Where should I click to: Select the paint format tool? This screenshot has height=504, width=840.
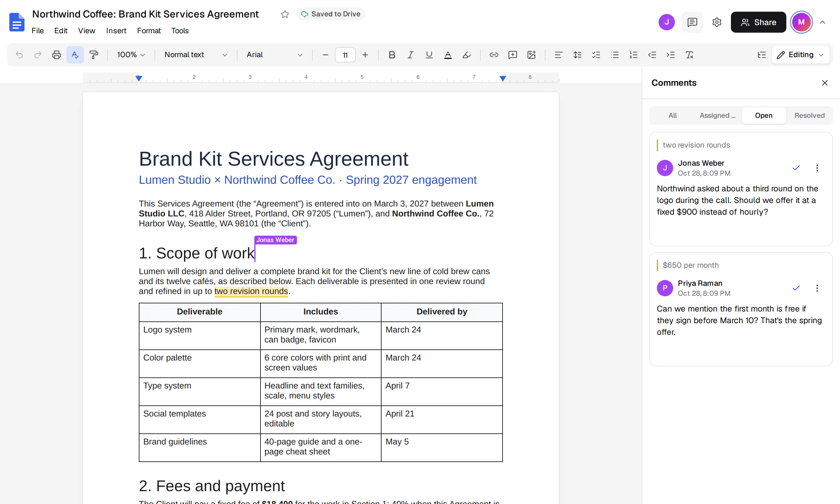[x=94, y=55]
